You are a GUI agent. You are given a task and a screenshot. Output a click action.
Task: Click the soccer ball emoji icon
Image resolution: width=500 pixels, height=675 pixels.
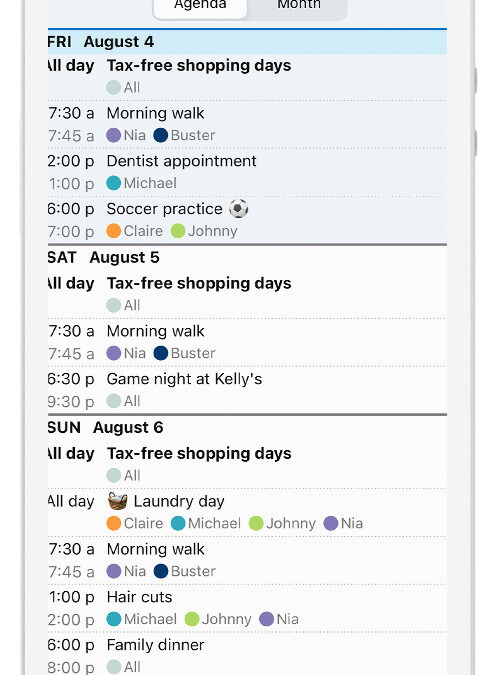tap(239, 209)
